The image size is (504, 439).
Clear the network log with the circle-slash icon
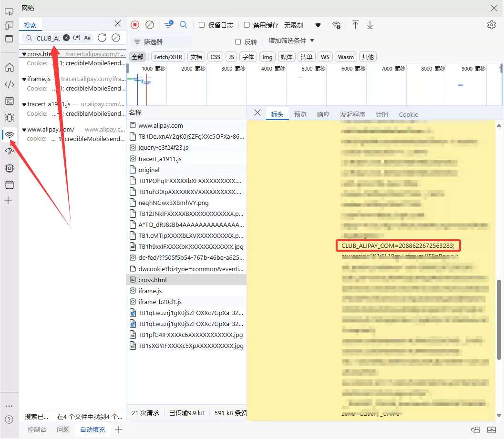click(150, 25)
